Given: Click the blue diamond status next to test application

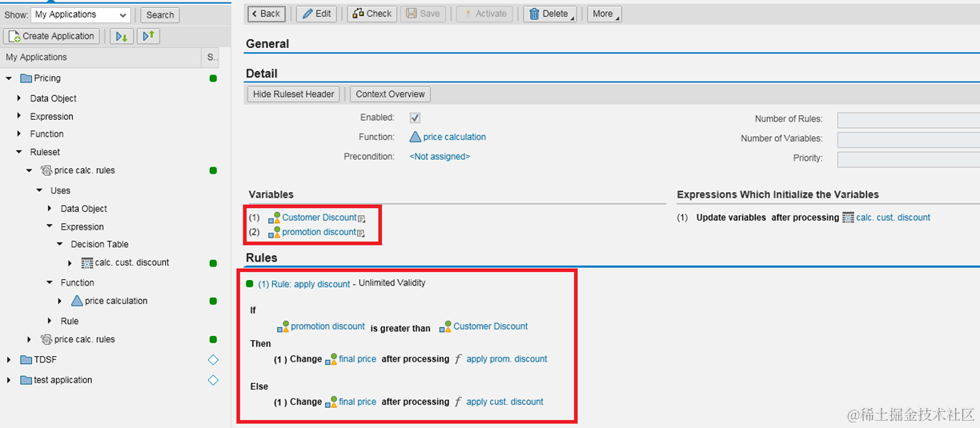Looking at the screenshot, I should point(213,380).
